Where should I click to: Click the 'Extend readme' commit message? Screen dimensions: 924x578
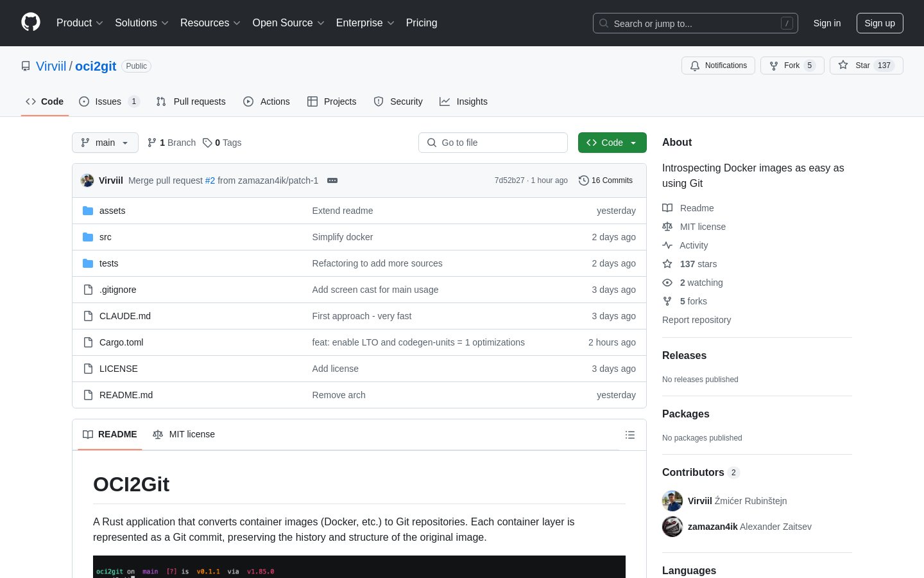pyautogui.click(x=343, y=211)
